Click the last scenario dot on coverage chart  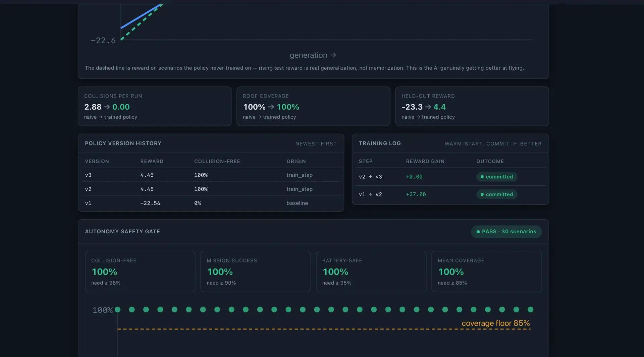click(x=530, y=309)
